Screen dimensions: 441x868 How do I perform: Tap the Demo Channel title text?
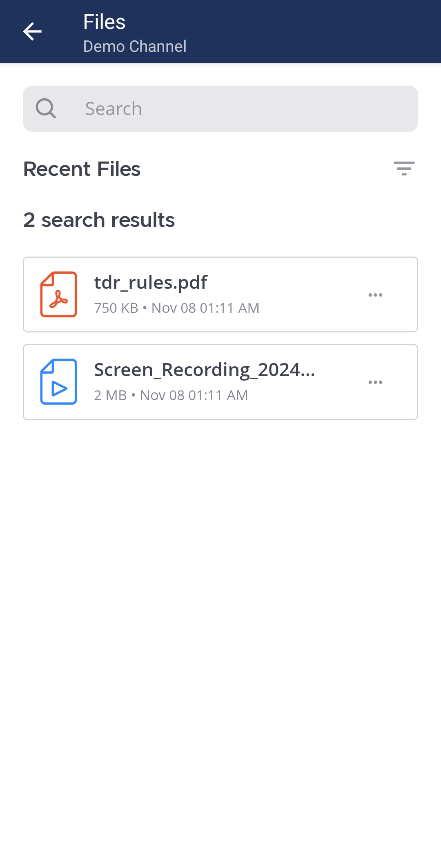tap(135, 46)
